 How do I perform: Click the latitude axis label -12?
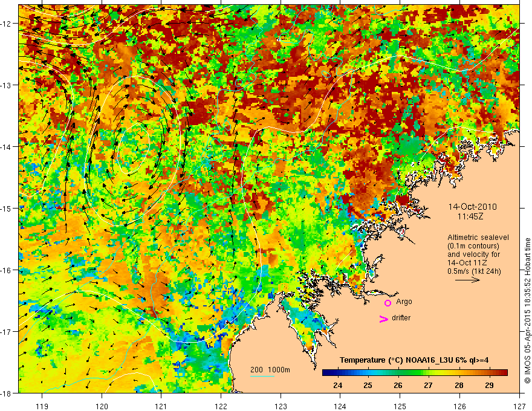point(6,24)
